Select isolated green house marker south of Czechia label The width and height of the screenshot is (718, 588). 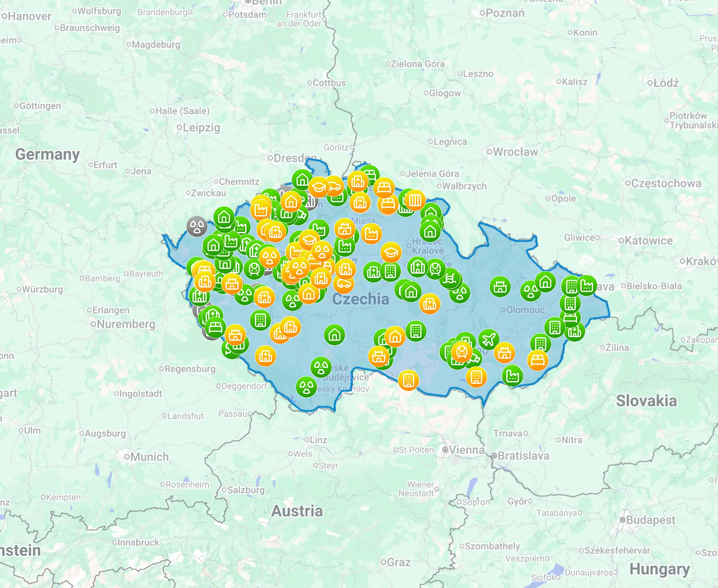334,334
